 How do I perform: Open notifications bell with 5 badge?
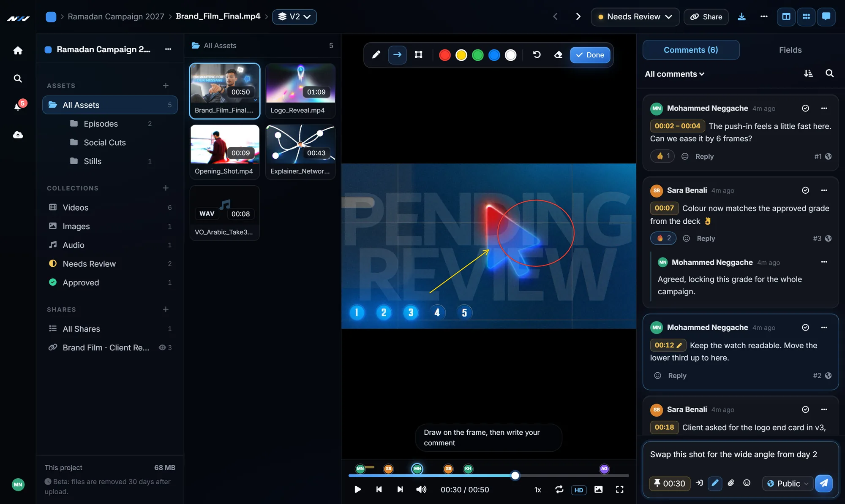click(18, 106)
